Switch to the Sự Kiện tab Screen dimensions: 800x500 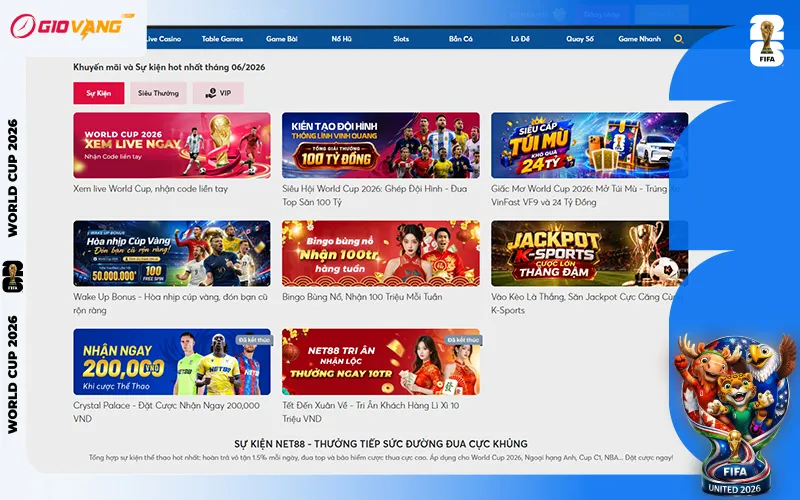pos(98,93)
